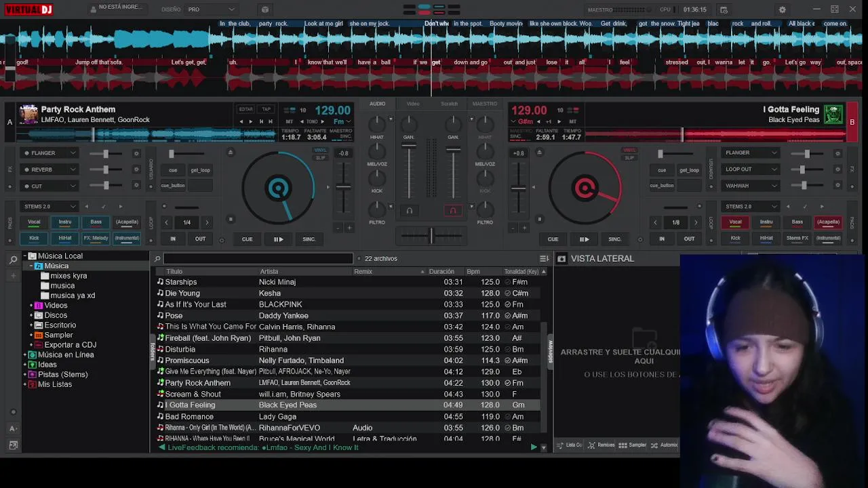Viewport: 868px width, 488px height.
Task: Click the deck A album artwork
Action: coord(28,114)
